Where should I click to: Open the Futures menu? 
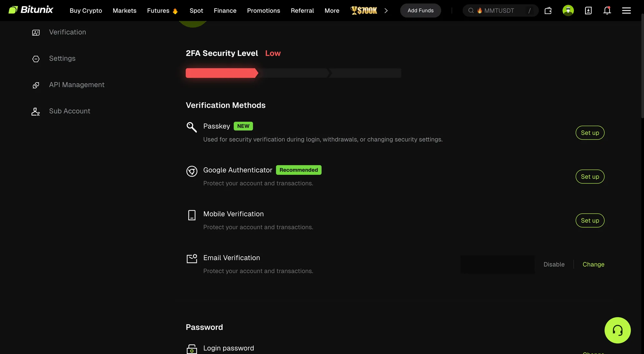coord(158,11)
